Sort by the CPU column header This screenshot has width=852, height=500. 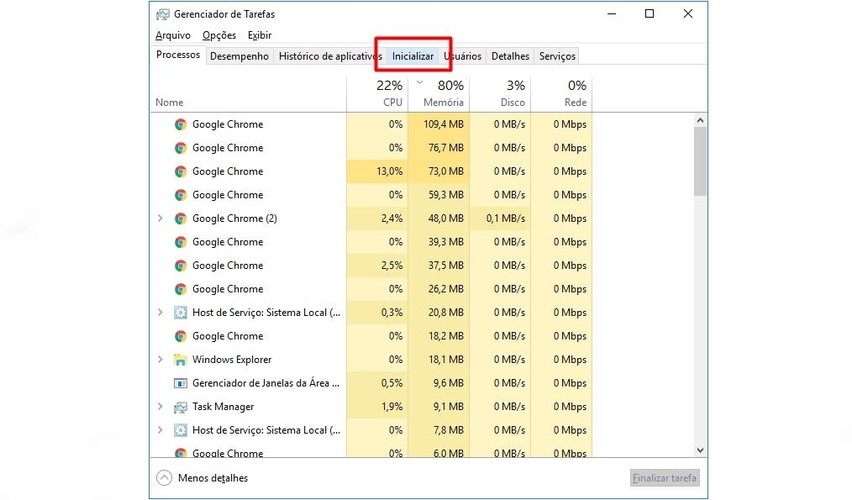(x=377, y=93)
